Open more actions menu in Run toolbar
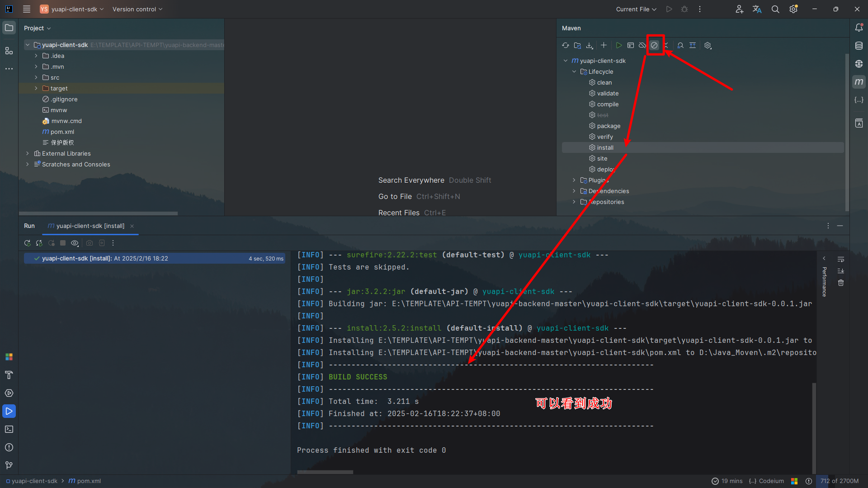 click(x=113, y=243)
